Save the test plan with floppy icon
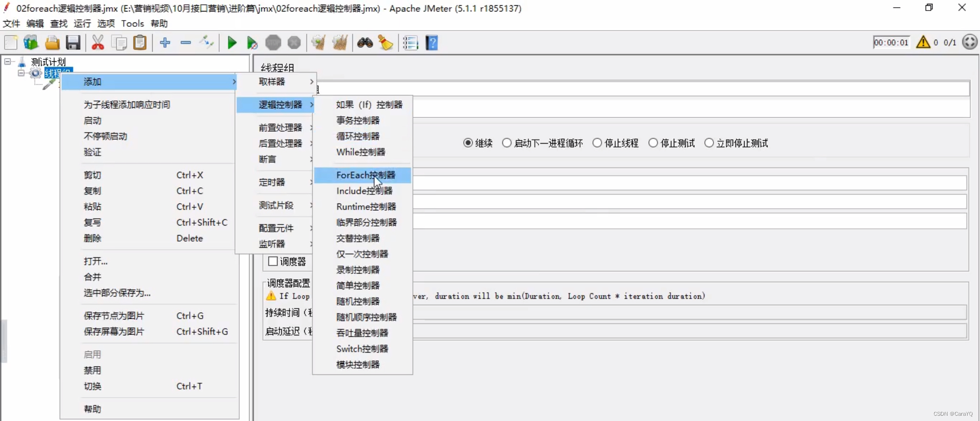This screenshot has width=980, height=421. pyautogui.click(x=73, y=43)
